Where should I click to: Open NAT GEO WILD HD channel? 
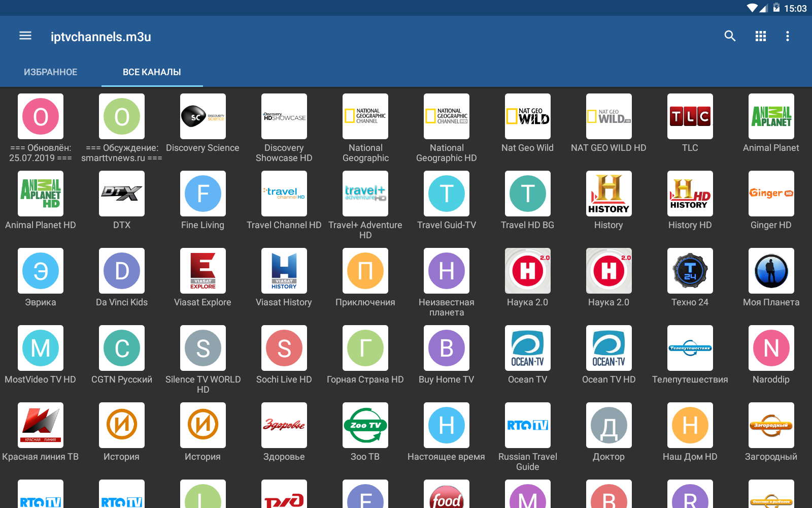[x=609, y=116]
